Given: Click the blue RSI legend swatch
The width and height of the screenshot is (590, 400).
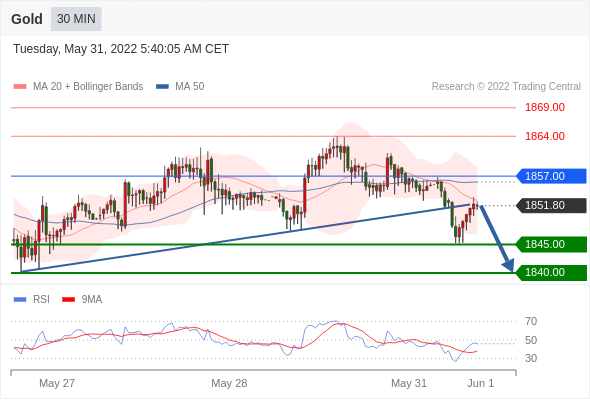Looking at the screenshot, I should pyautogui.click(x=20, y=300).
